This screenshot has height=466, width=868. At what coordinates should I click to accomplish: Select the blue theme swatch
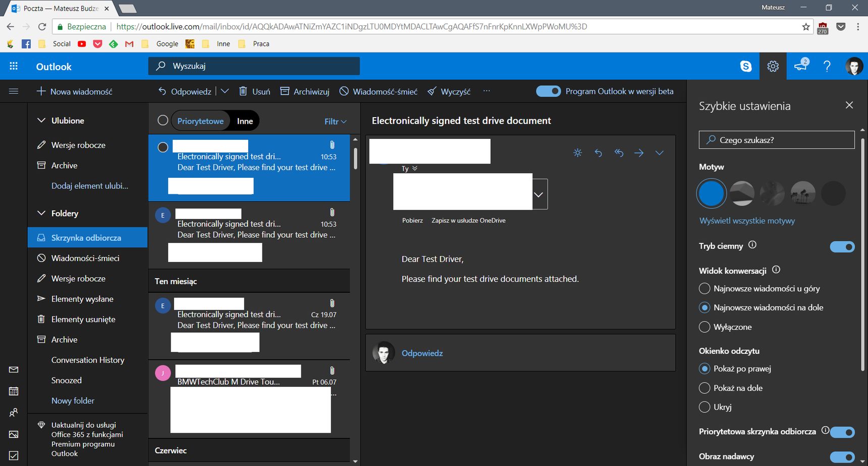[711, 193]
